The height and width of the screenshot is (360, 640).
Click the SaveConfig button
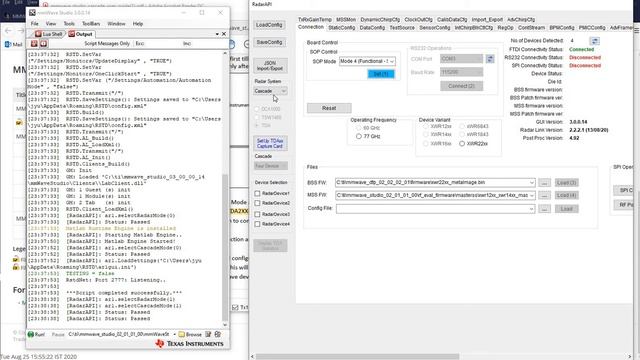[x=269, y=42]
